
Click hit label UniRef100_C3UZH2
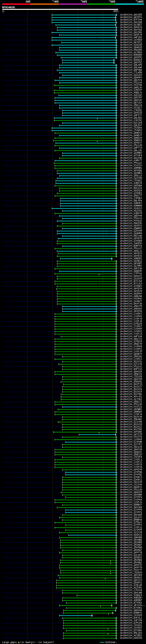click(x=131, y=110)
